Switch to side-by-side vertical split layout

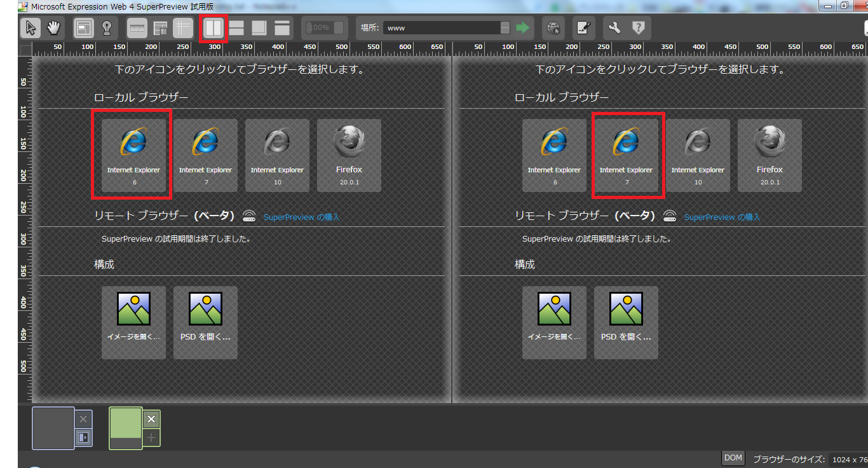coord(214,28)
